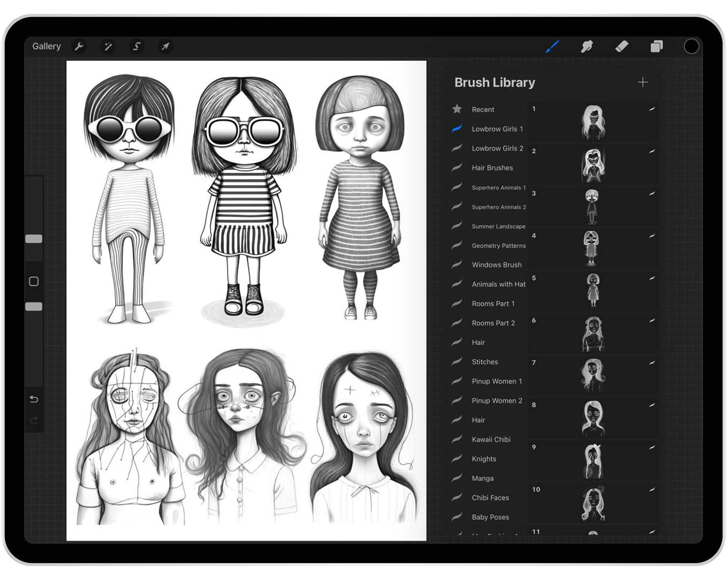Open the active color circle
Screen dimensions: 728x578
point(691,47)
